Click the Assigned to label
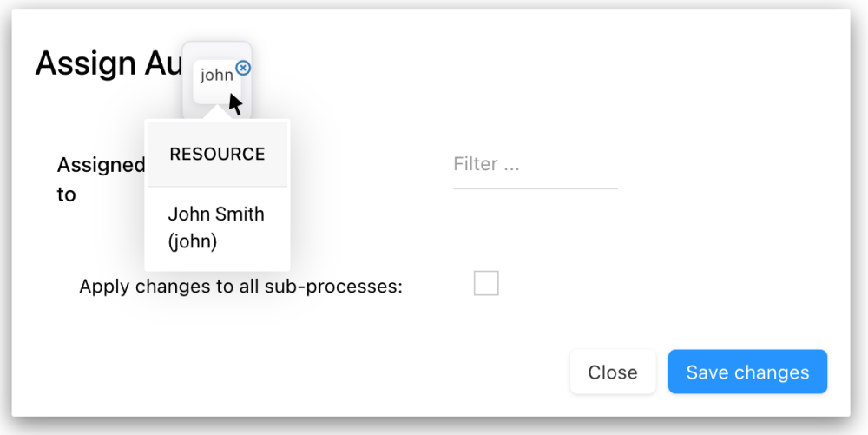 99,179
